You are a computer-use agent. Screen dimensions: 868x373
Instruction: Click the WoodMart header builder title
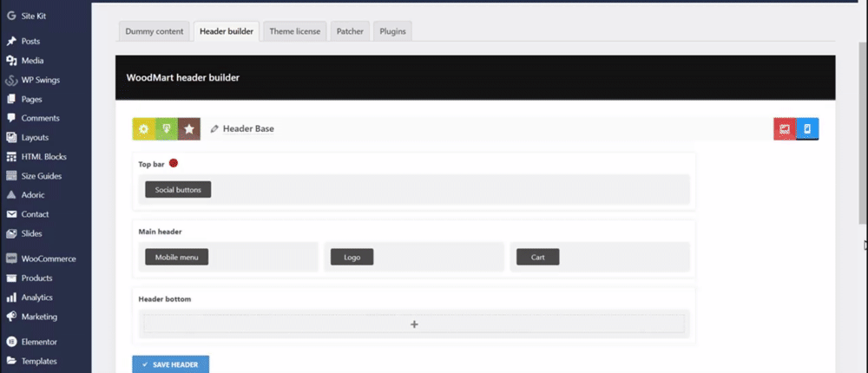point(182,78)
